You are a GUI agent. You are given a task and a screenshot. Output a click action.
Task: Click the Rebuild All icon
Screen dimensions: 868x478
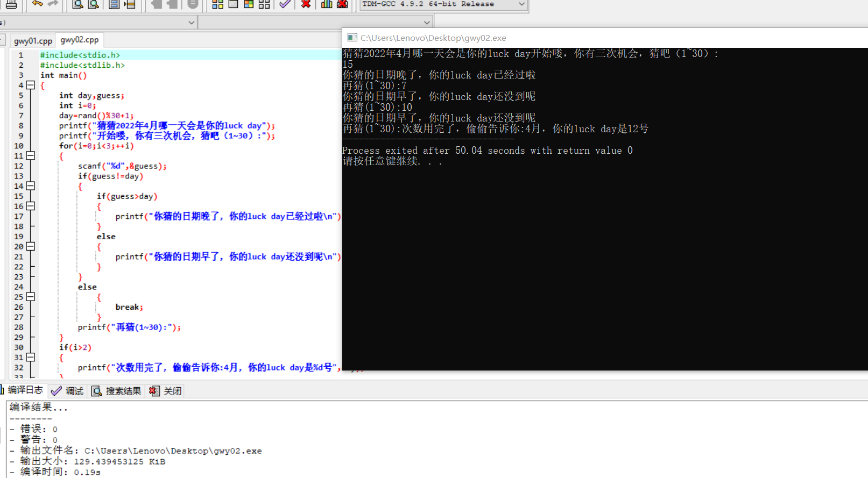tap(264, 4)
